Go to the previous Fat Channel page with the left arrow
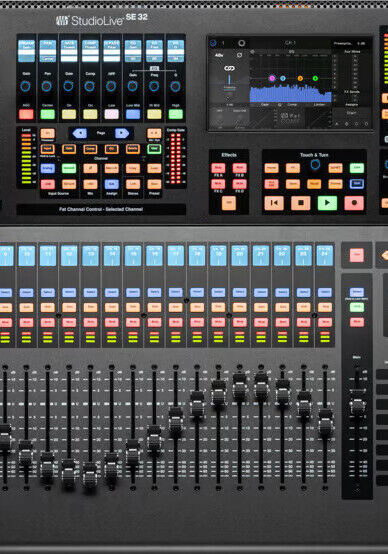 click(x=80, y=133)
